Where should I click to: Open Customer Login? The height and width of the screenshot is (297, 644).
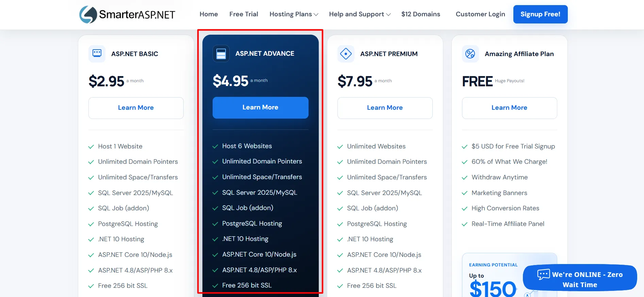click(480, 14)
